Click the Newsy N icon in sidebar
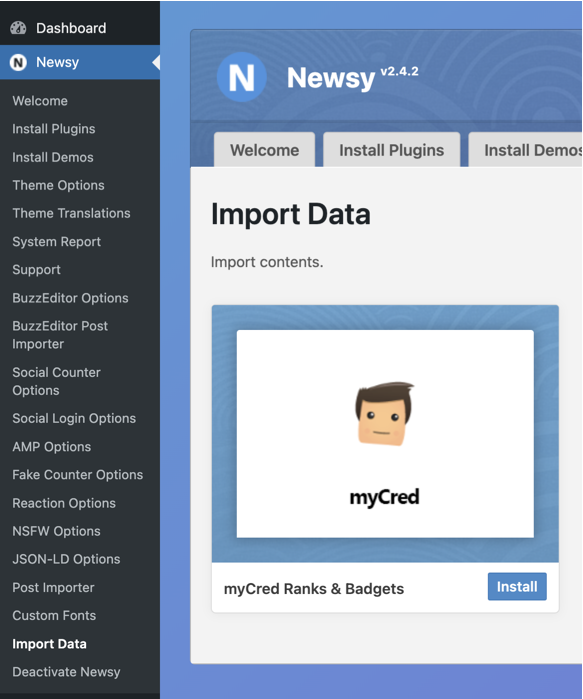583x699 pixels. (18, 62)
